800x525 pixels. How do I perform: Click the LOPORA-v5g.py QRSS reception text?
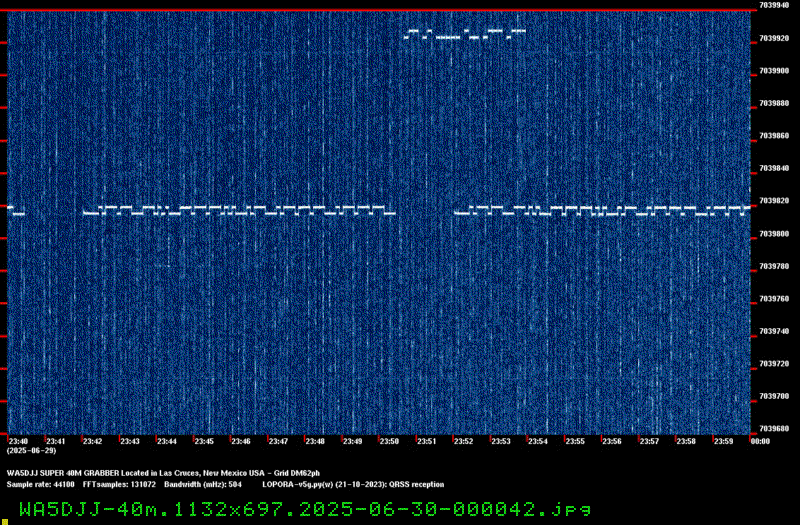click(353, 485)
